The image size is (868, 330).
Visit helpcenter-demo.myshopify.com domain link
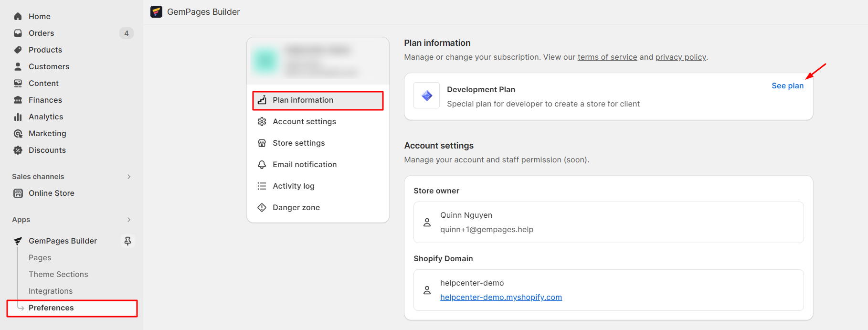501,297
